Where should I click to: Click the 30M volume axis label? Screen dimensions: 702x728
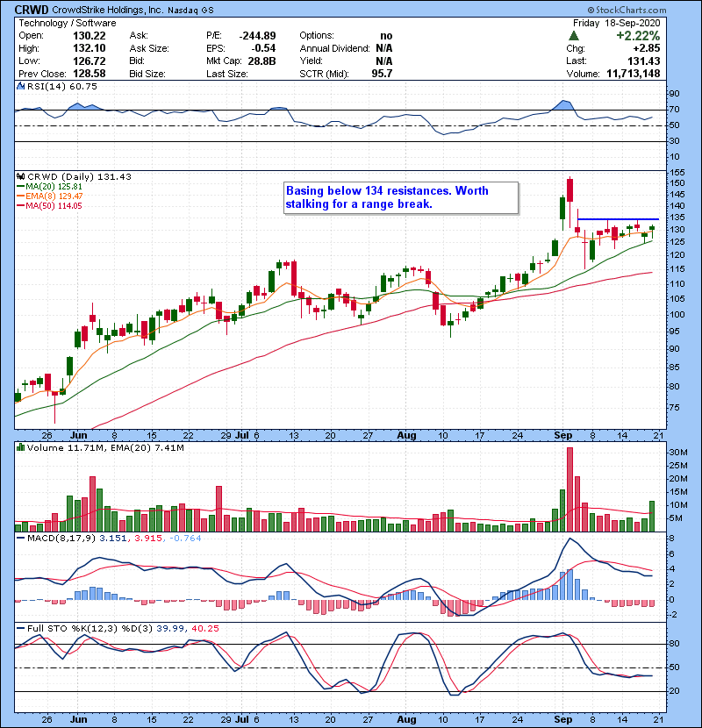(x=677, y=453)
